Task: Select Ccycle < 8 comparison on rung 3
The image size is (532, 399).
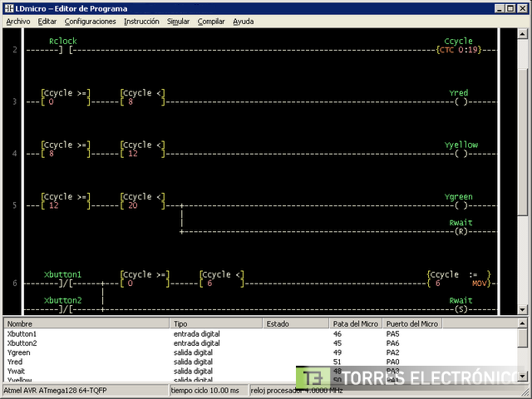Action: (142, 97)
